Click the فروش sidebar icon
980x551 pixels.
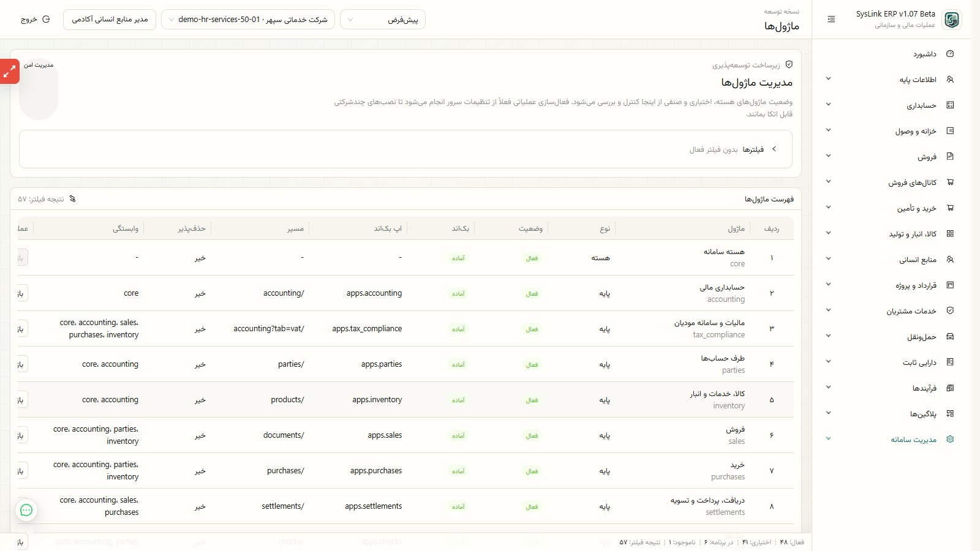click(950, 157)
